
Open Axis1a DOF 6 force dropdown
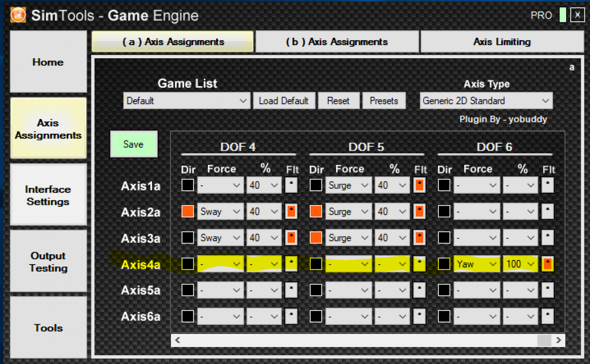[477, 185]
